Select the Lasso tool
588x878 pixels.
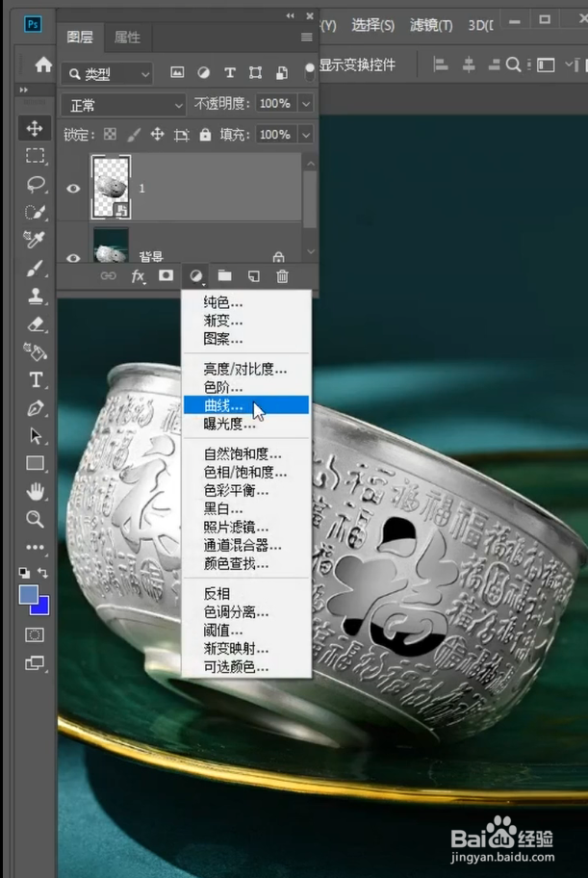point(35,184)
